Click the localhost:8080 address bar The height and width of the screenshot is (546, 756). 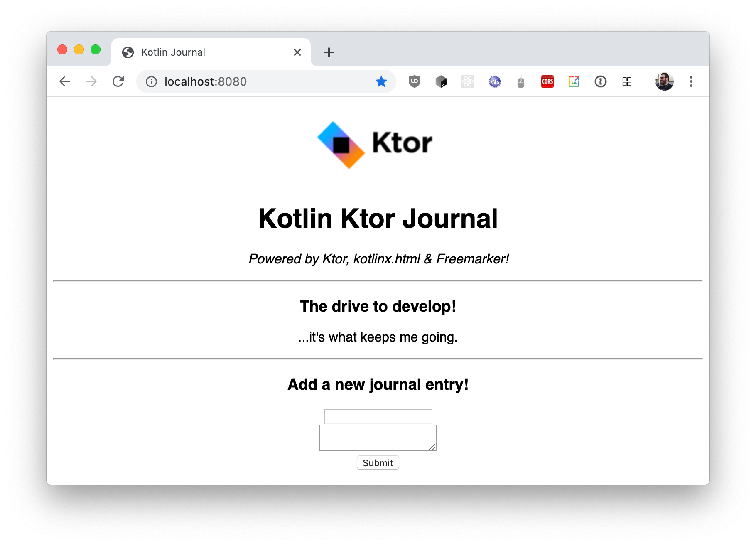coord(266,81)
